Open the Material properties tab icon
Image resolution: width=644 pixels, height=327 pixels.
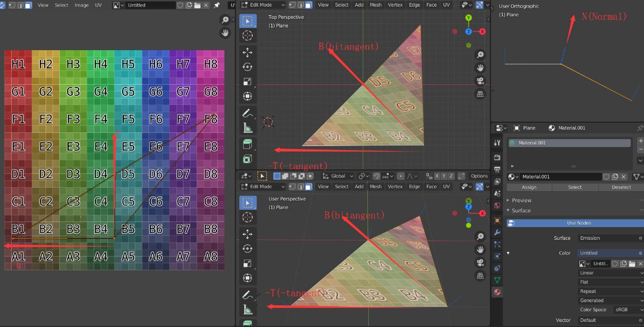coord(497,292)
